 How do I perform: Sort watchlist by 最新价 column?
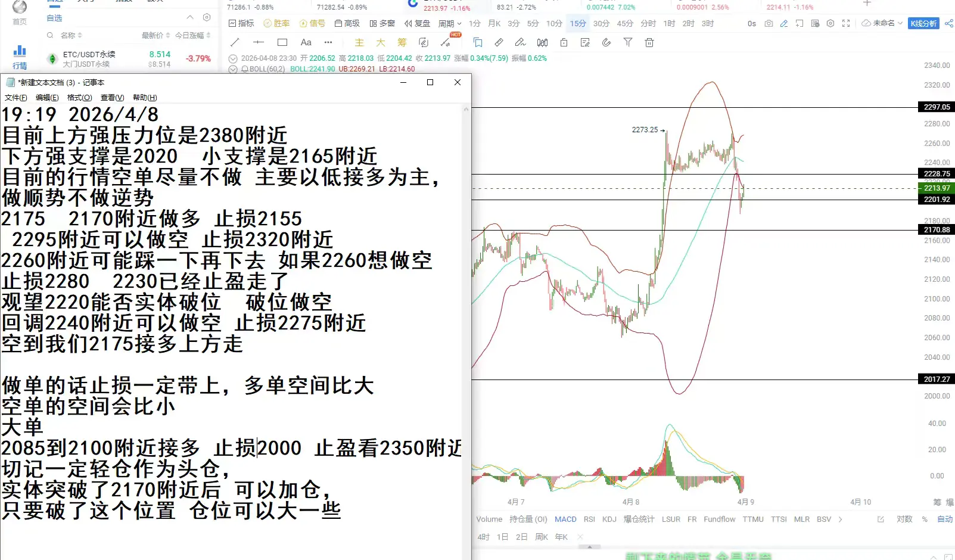coord(155,35)
